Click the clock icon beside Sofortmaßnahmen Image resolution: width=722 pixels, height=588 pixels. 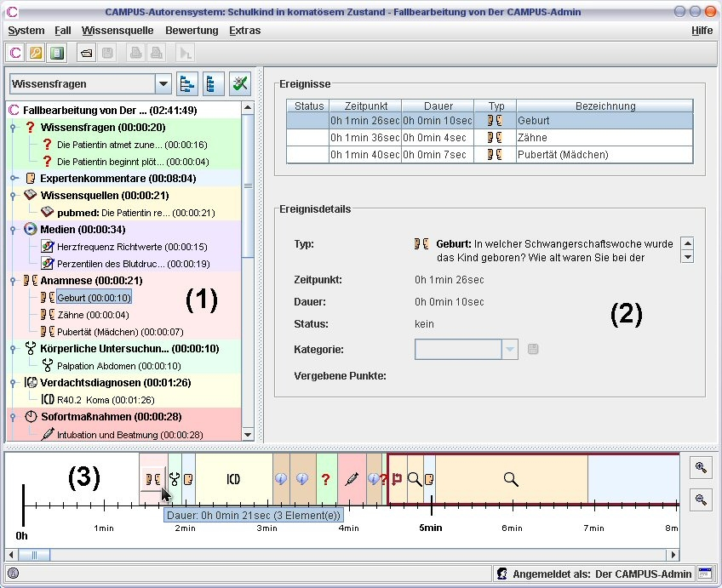tap(31, 416)
